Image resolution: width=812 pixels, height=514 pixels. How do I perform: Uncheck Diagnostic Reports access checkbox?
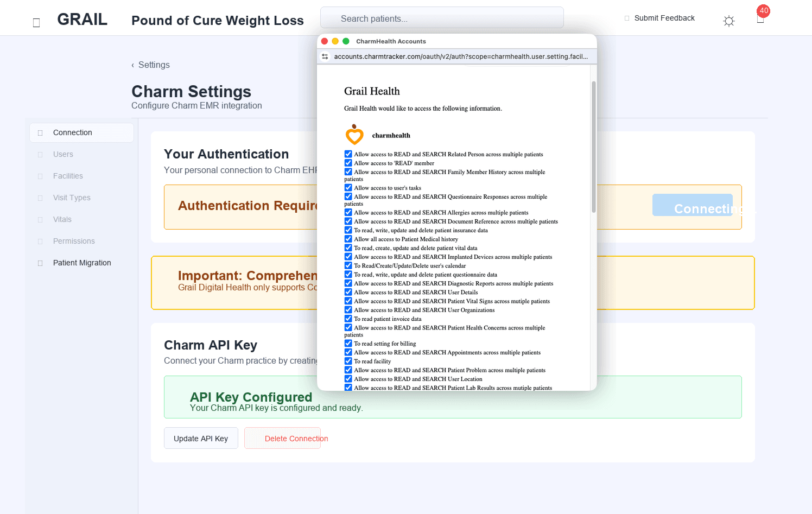pos(348,283)
